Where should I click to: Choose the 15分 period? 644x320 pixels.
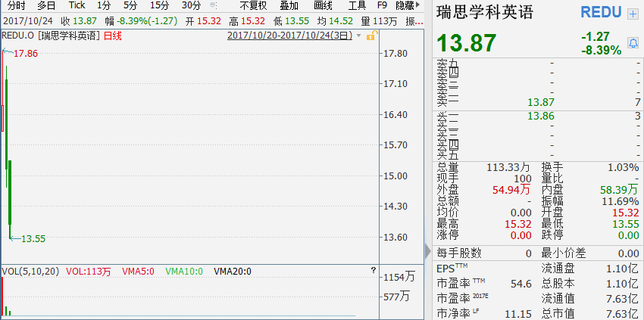(159, 5)
